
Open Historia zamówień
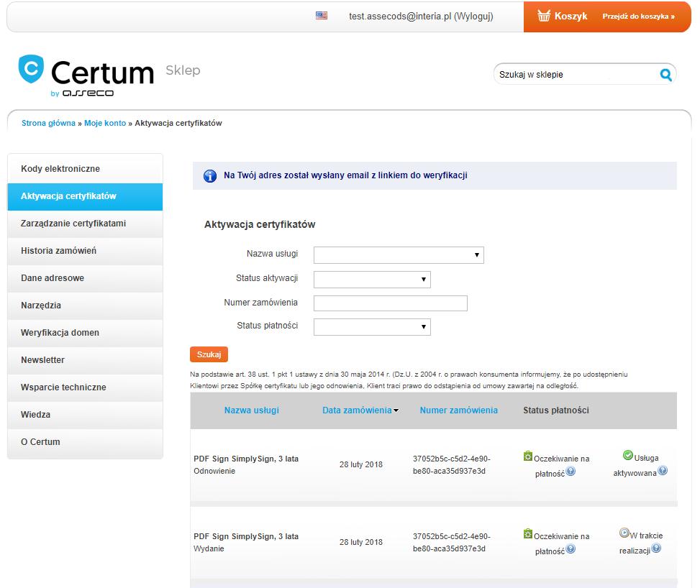point(85,251)
